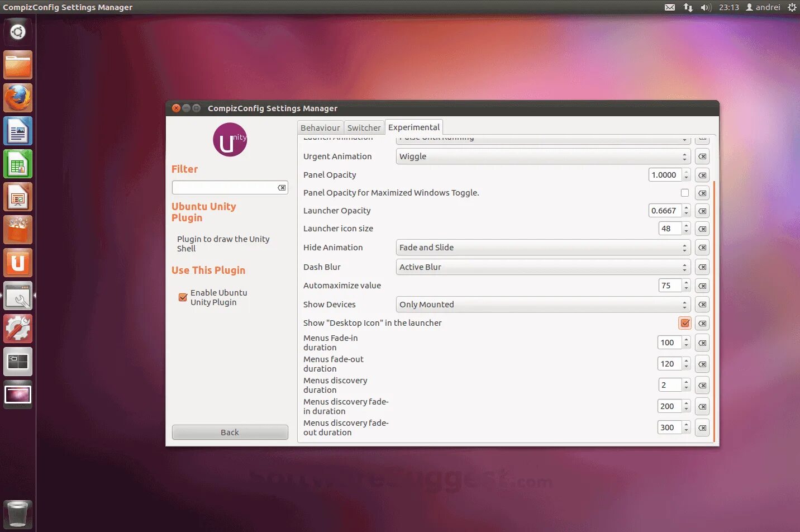The width and height of the screenshot is (800, 532).
Task: Click the Automaximize value spinner arrows
Action: click(687, 286)
